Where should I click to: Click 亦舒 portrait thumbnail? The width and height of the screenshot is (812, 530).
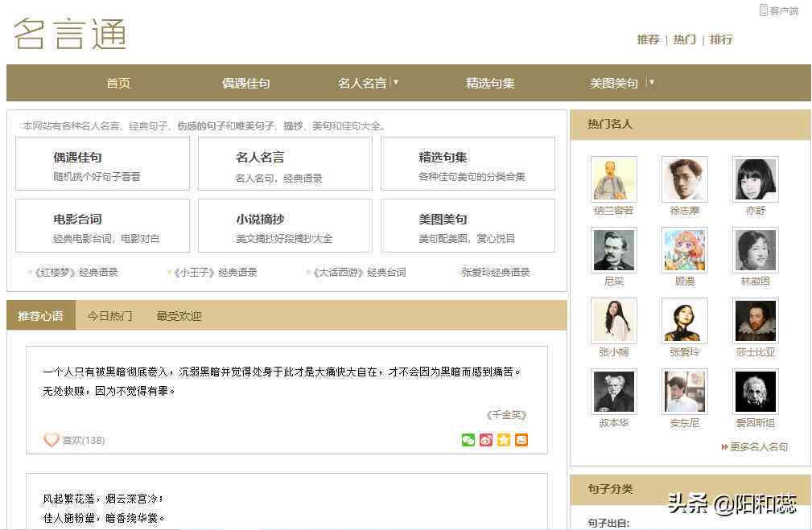756,179
